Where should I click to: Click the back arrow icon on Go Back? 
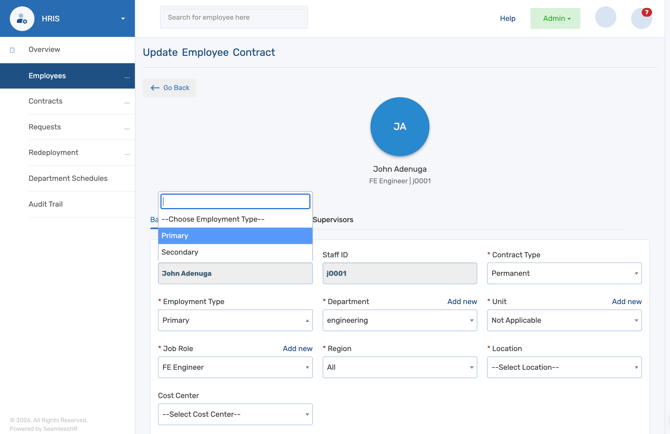coord(155,88)
